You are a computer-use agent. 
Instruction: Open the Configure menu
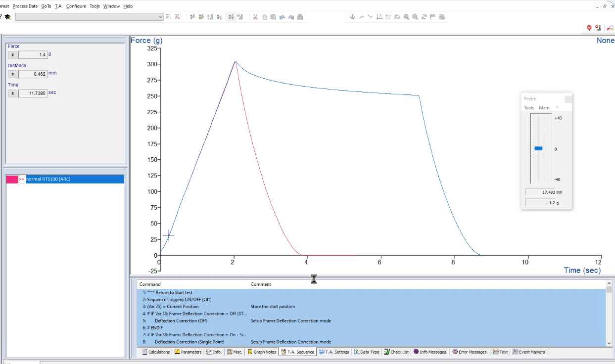click(x=75, y=6)
